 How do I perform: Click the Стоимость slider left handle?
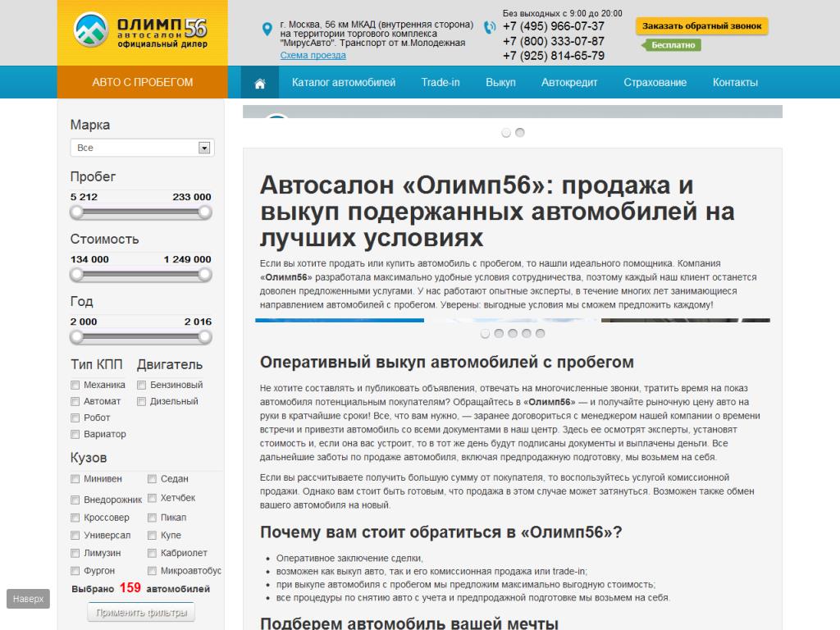[76, 275]
